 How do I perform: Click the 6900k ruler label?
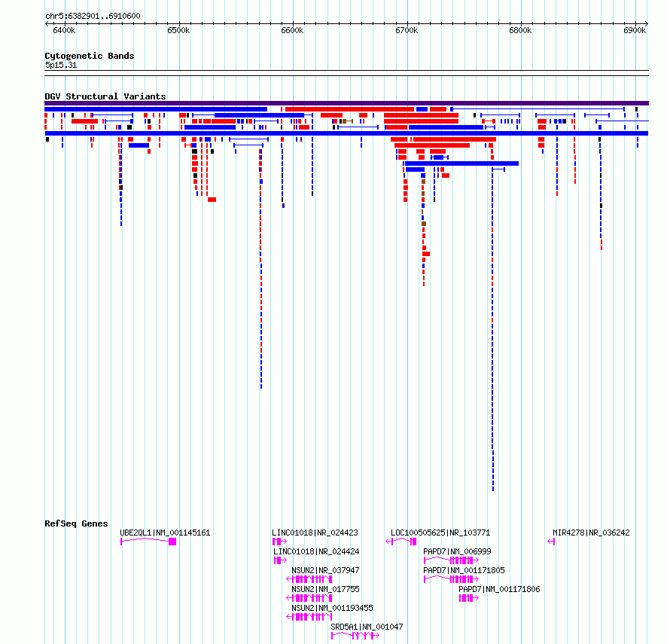tap(635, 30)
